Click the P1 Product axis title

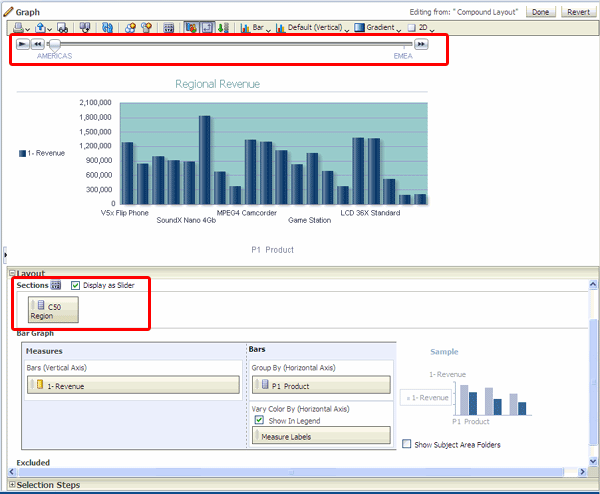272,250
